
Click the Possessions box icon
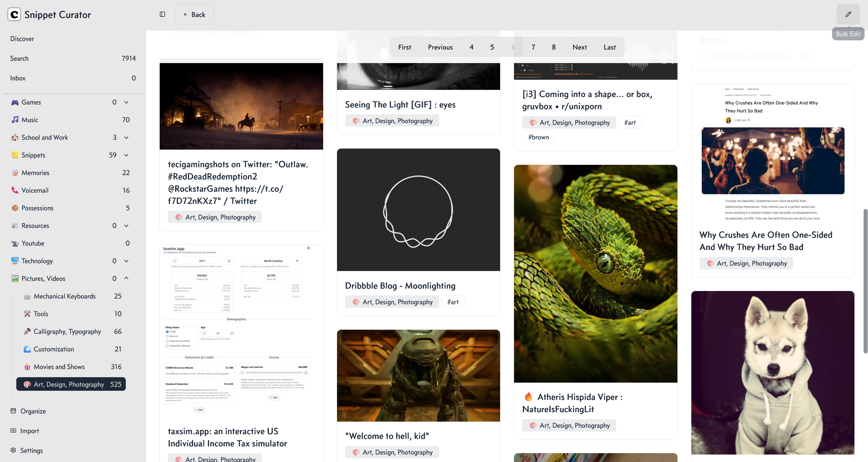pos(15,208)
